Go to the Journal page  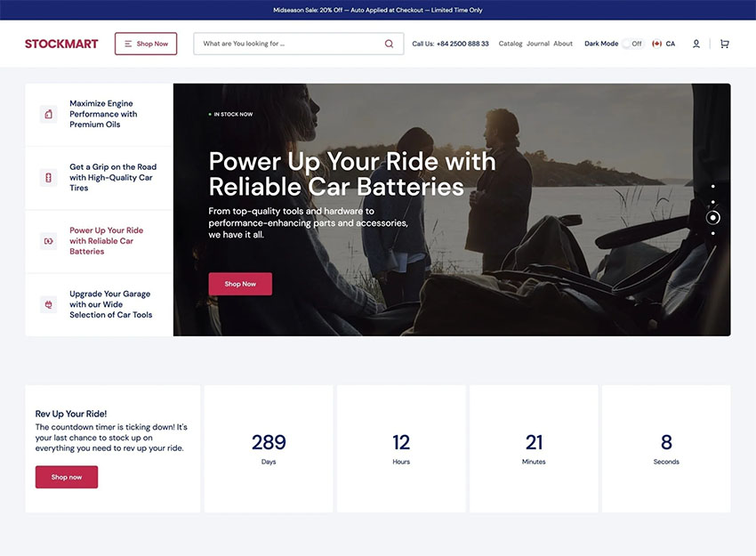coord(538,43)
